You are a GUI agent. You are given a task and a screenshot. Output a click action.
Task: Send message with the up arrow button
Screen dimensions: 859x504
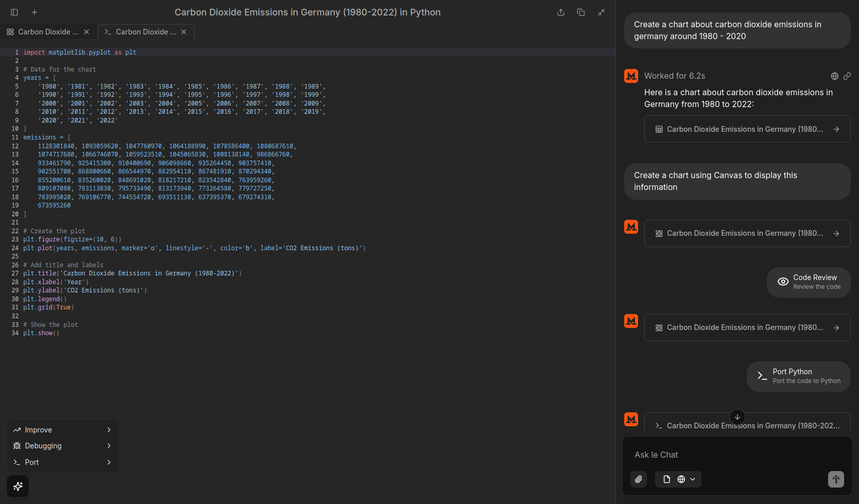[836, 479]
